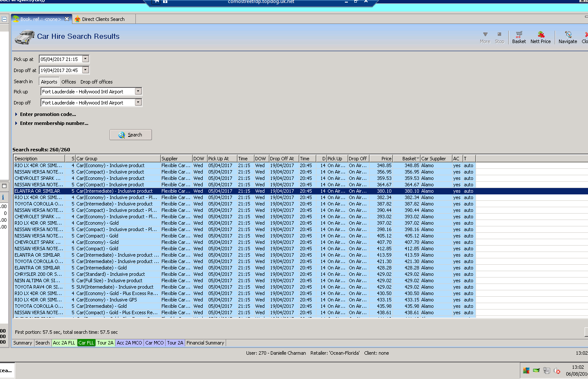Image resolution: width=588 pixels, height=379 pixels.
Task: Click the Basket toolbar icon
Action: (519, 37)
